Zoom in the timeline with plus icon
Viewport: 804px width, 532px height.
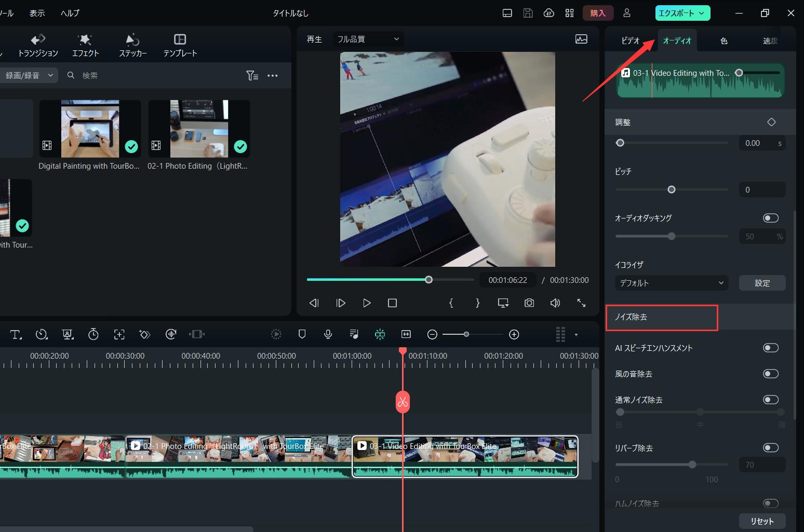pyautogui.click(x=514, y=334)
